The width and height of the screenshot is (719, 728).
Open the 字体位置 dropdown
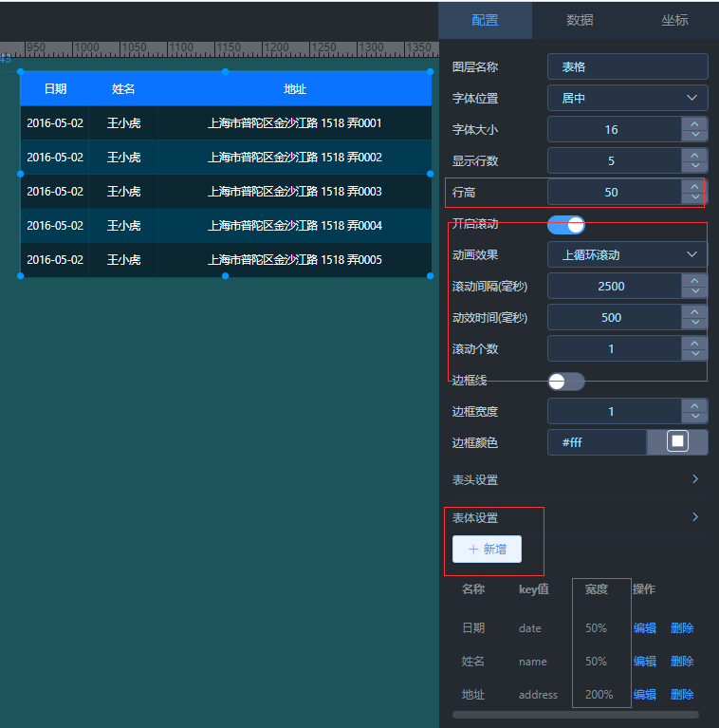coord(627,98)
